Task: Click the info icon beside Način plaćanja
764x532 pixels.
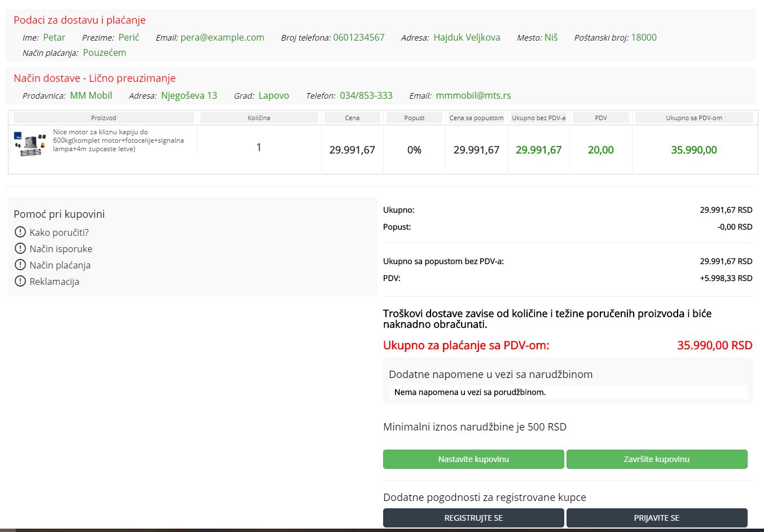Action: [20, 265]
